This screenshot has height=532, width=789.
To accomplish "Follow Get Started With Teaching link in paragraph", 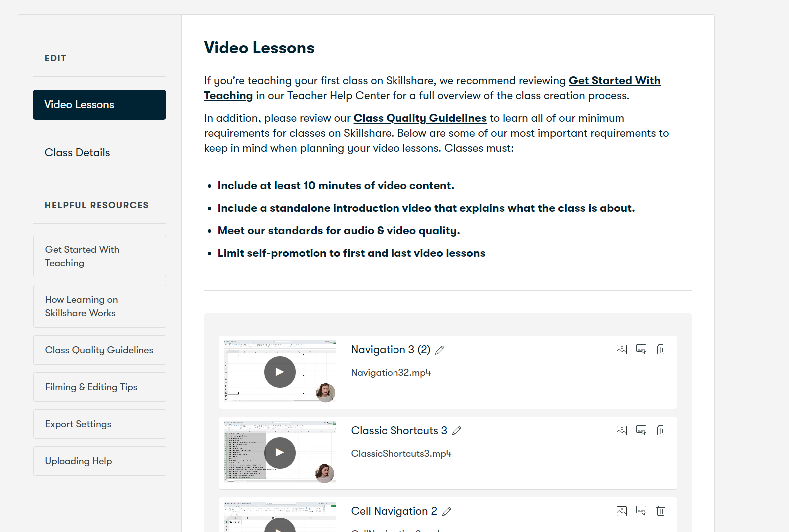I will pyautogui.click(x=614, y=81).
